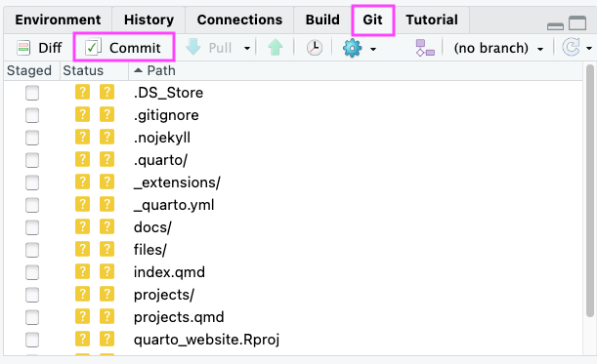Open the (no branch) dropdown
The image size is (597, 364).
click(x=498, y=48)
